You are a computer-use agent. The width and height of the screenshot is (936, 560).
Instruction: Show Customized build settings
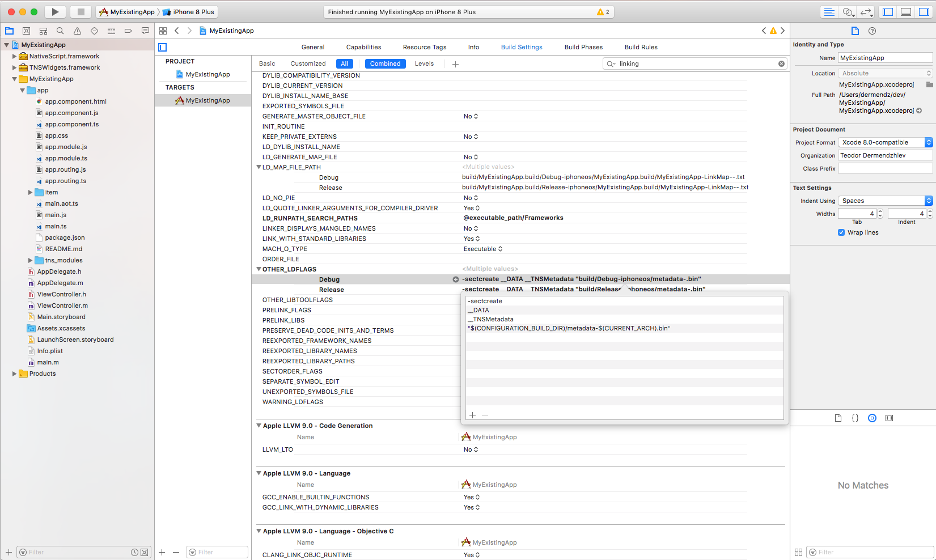[308, 63]
